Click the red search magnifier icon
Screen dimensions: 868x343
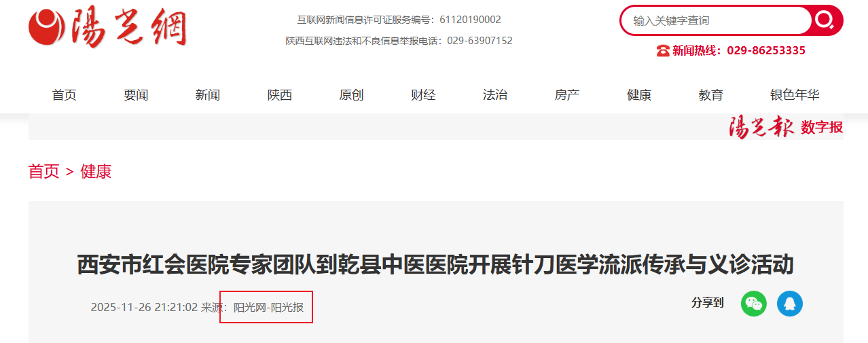click(826, 20)
